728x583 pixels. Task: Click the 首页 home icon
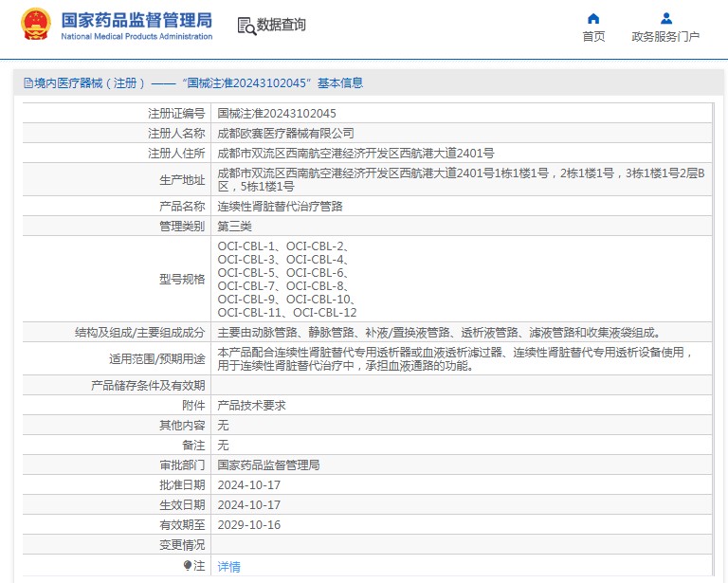(x=593, y=19)
